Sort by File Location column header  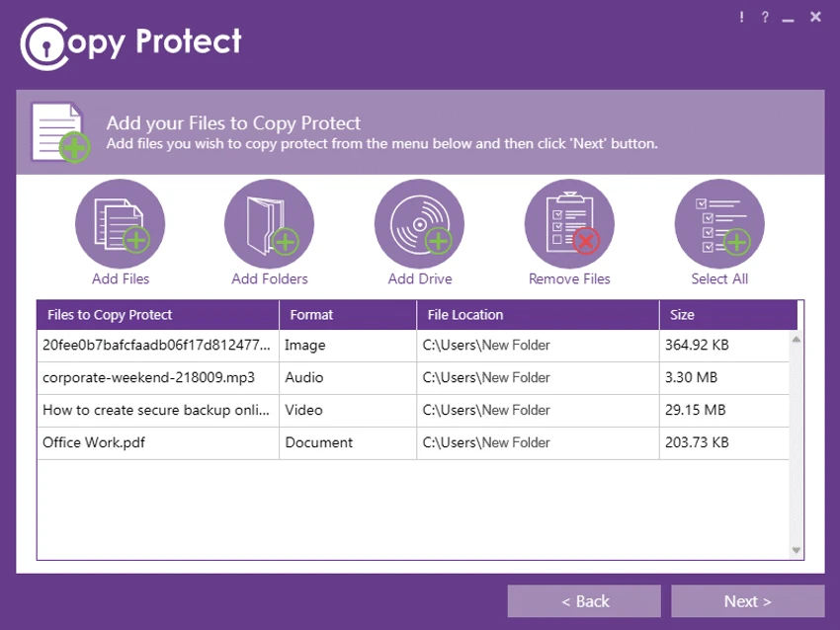(538, 315)
